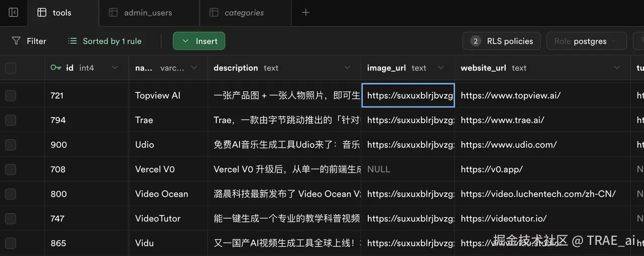Collapse the sidebar panel icon
The height and width of the screenshot is (256, 644).
coord(14,13)
